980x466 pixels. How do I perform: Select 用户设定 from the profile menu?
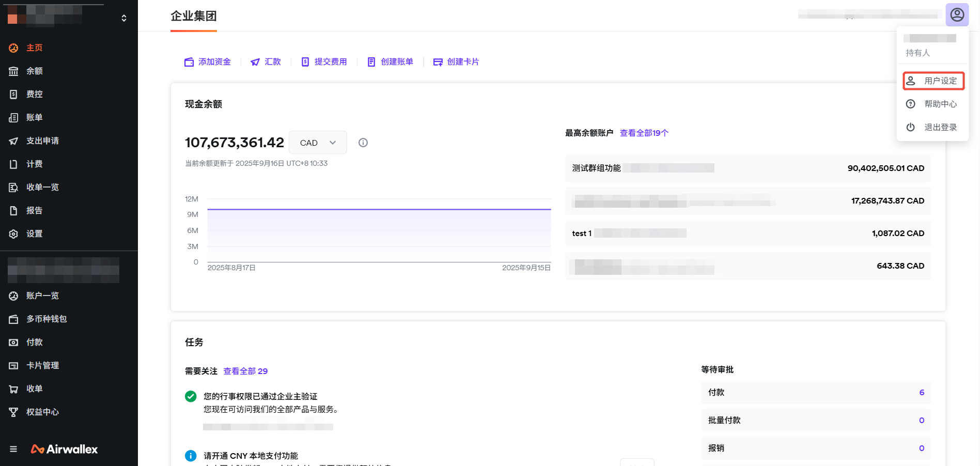(x=933, y=81)
